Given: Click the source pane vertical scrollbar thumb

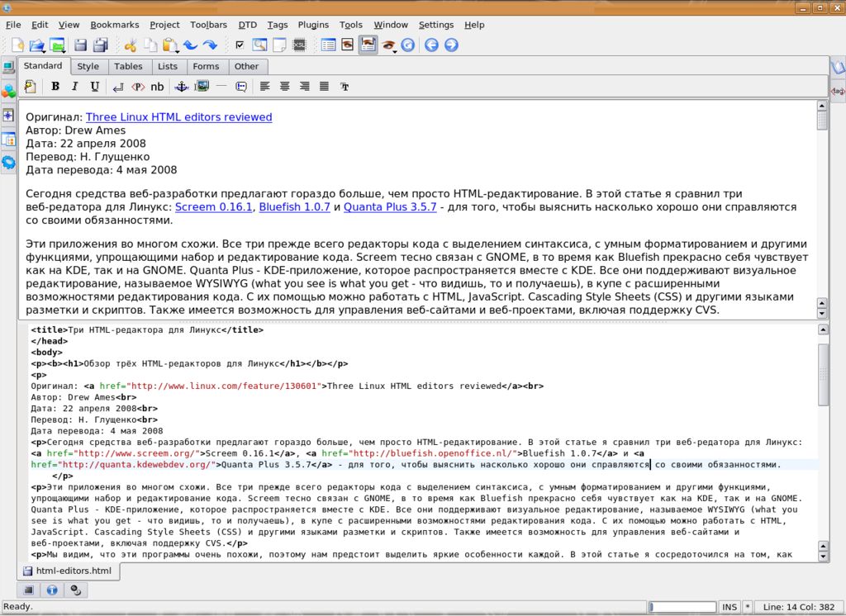Looking at the screenshot, I should (x=824, y=374).
